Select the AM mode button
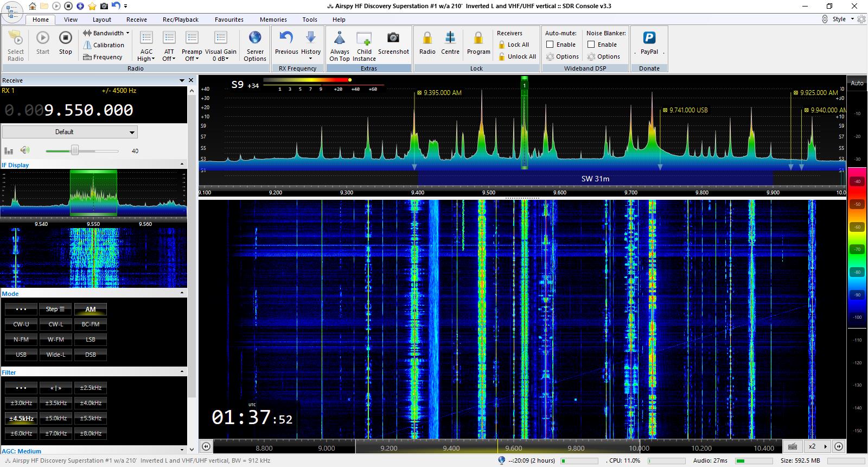This screenshot has height=467, width=868. 91,309
